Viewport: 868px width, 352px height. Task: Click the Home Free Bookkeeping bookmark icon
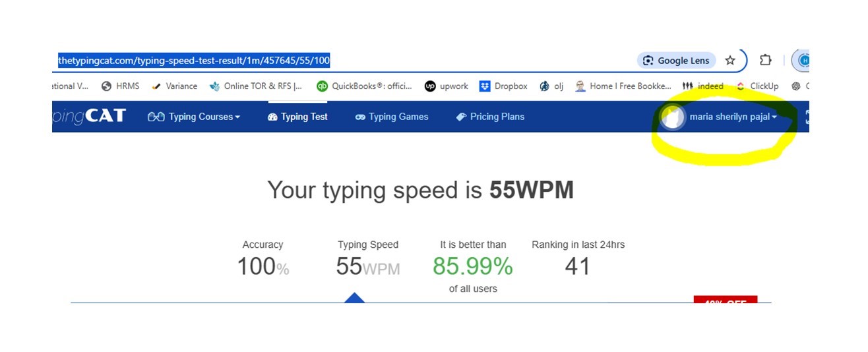click(580, 86)
